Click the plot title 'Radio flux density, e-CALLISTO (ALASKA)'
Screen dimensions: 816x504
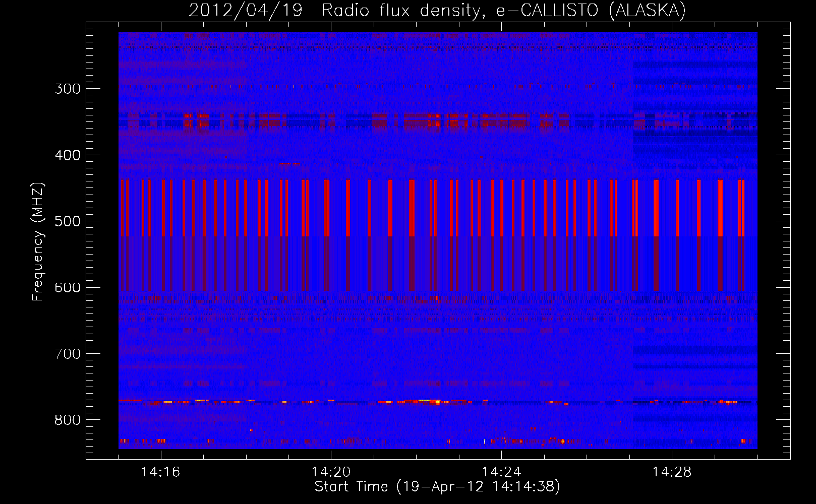[503, 11]
